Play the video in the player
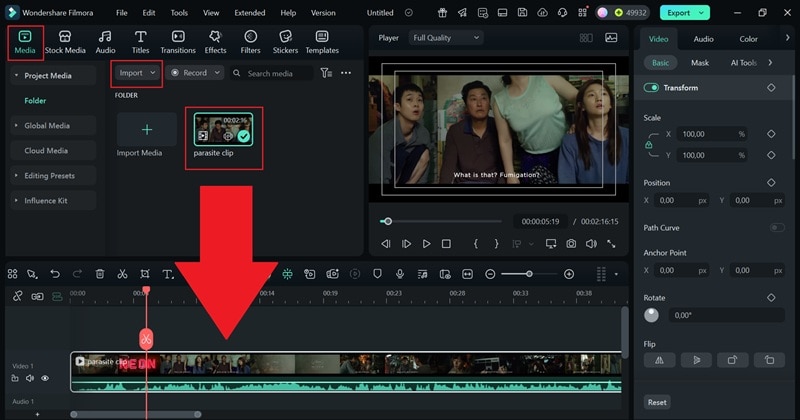The image size is (800, 420). (427, 244)
